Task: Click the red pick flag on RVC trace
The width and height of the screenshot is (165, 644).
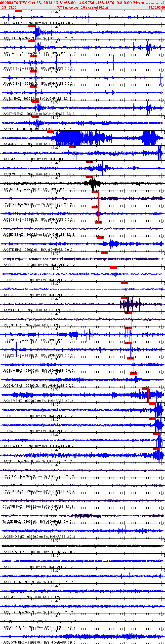Action: click(x=125, y=283)
